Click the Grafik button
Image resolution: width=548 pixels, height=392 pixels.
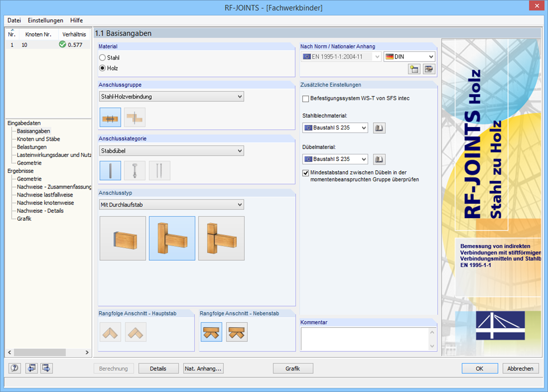tap(293, 369)
